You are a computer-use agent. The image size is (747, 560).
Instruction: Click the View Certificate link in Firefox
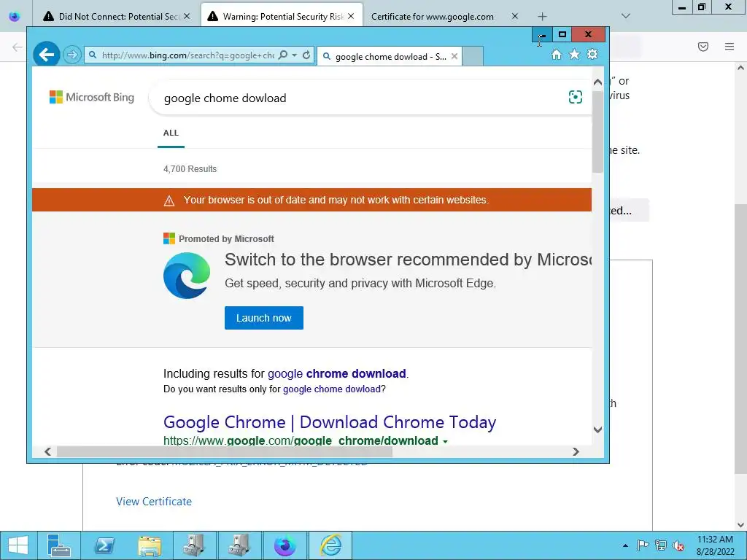click(154, 502)
